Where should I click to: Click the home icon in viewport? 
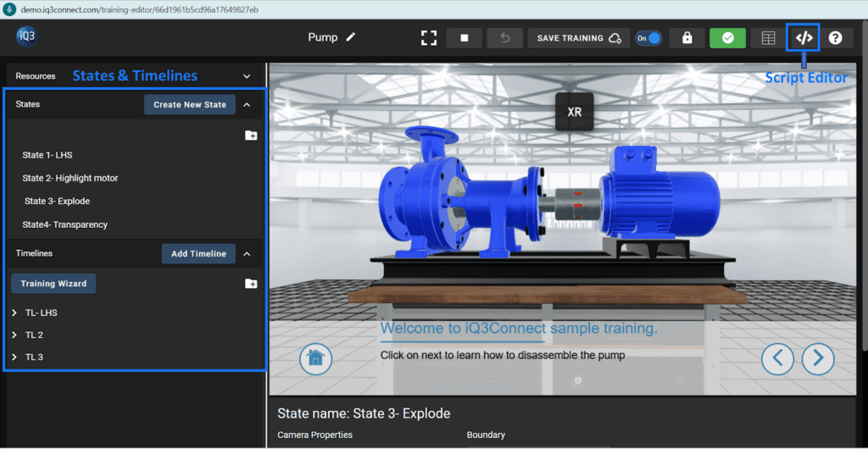point(315,358)
